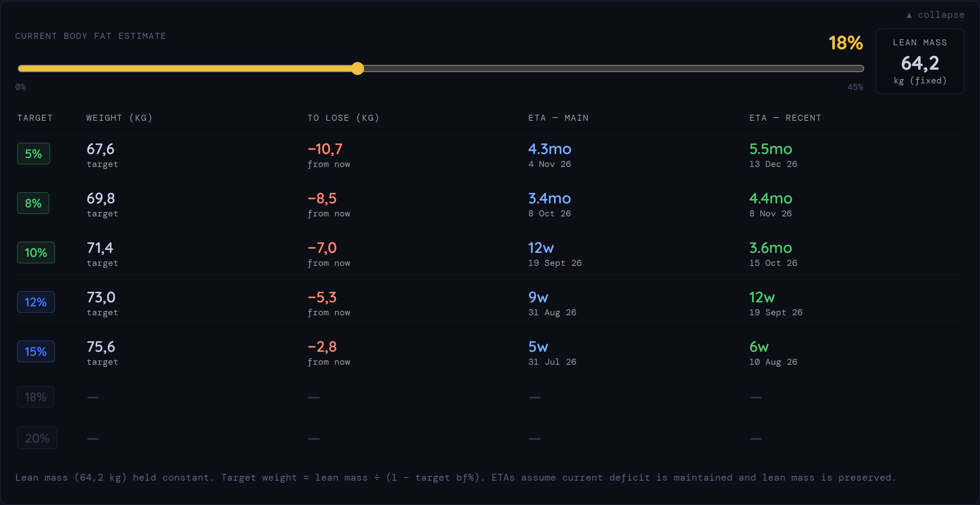Click date 10 Aug 26
Image resolution: width=980 pixels, height=505 pixels.
point(773,362)
